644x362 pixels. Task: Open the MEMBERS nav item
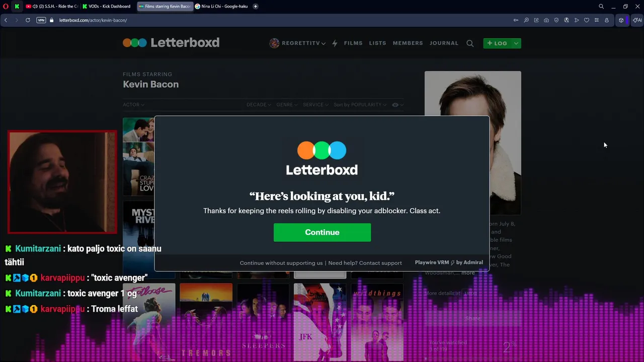[x=408, y=43]
